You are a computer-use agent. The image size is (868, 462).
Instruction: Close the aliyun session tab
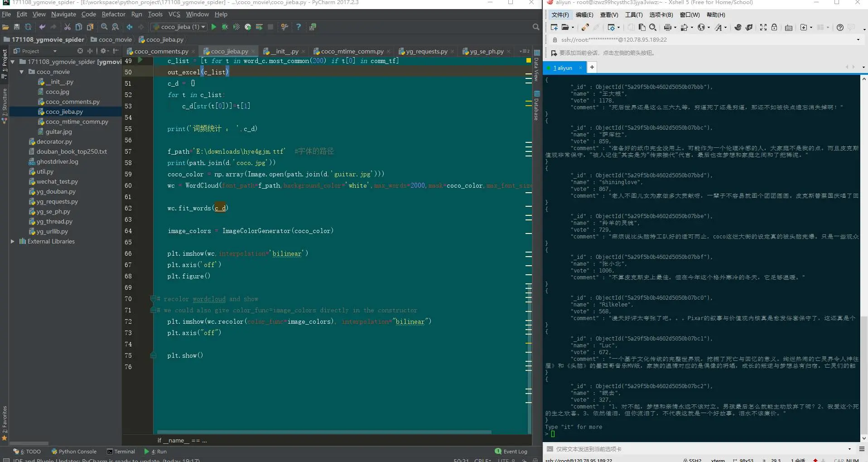coord(580,68)
